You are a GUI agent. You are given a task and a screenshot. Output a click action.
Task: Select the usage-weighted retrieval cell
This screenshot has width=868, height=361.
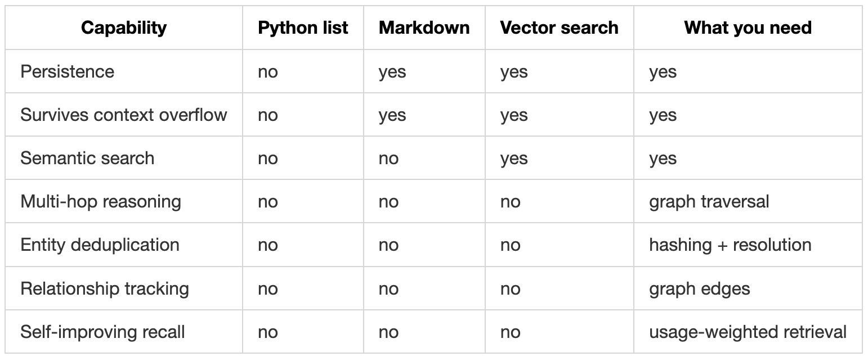(x=748, y=332)
